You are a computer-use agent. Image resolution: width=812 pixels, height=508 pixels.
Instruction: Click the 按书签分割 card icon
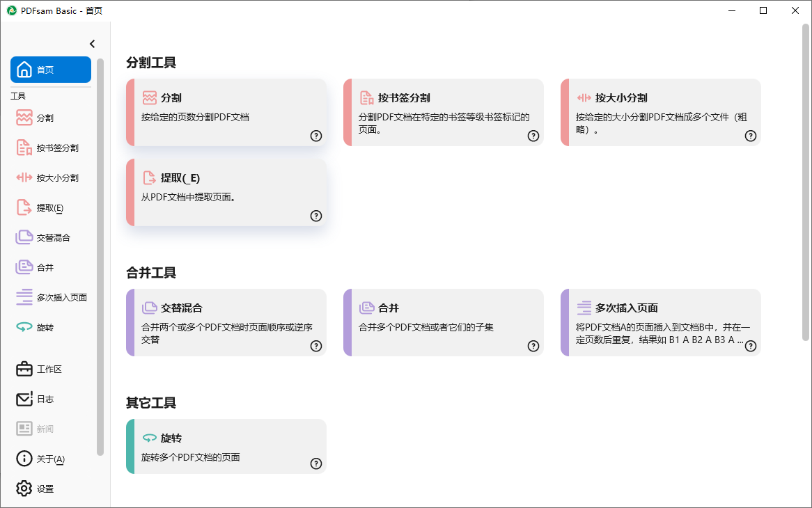pos(366,97)
